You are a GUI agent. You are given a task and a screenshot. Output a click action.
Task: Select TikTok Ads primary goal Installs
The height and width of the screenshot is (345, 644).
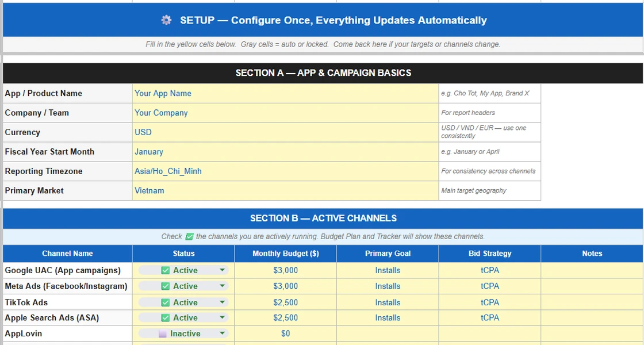pos(388,302)
